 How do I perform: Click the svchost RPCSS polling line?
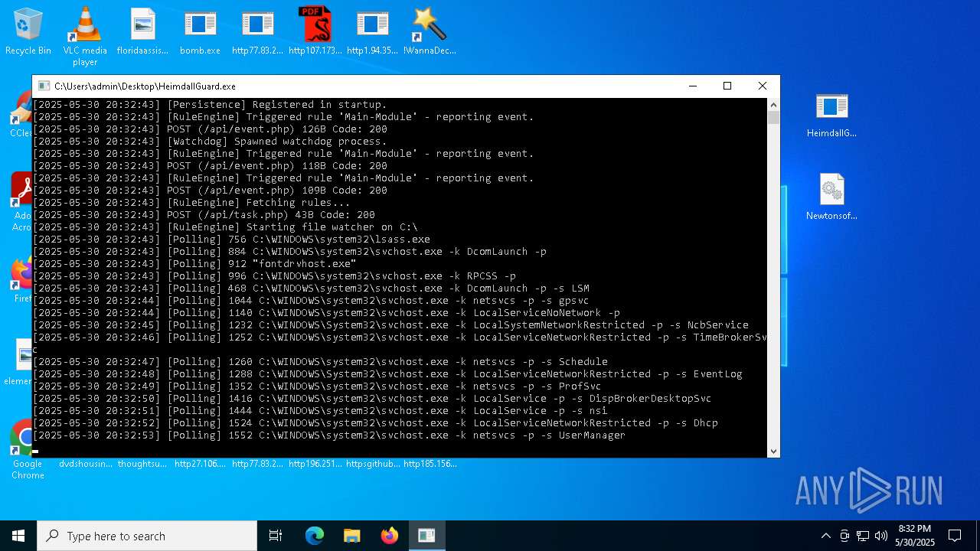point(274,276)
